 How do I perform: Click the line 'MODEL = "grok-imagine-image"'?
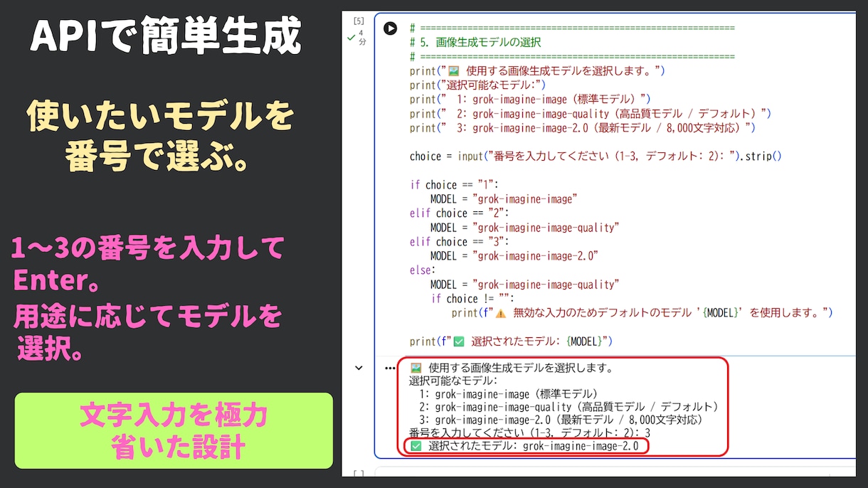[x=503, y=199]
